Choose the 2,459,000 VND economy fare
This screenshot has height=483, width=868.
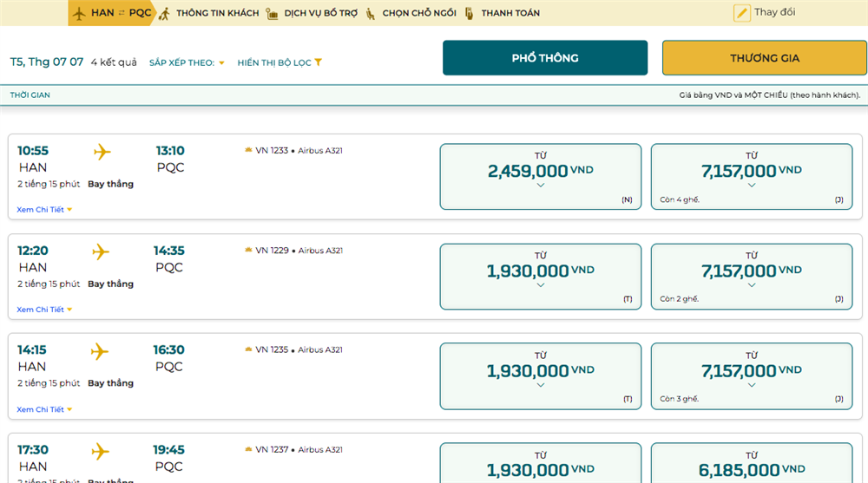coord(540,176)
